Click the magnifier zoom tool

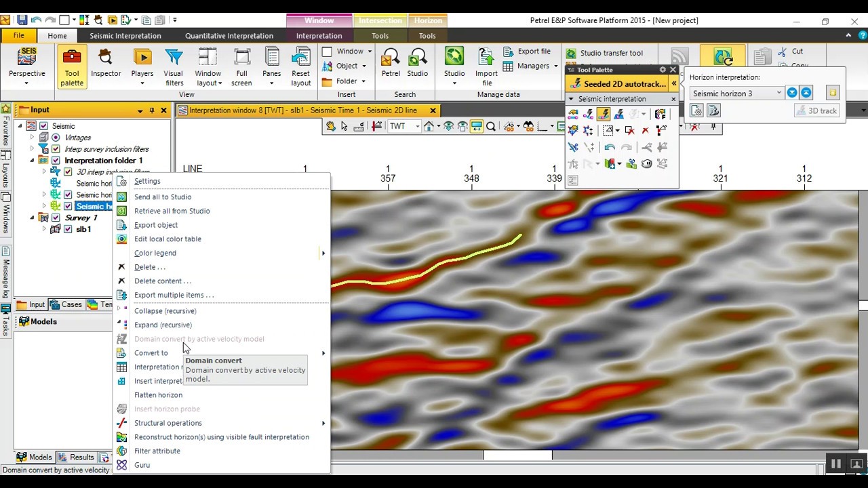click(x=491, y=126)
